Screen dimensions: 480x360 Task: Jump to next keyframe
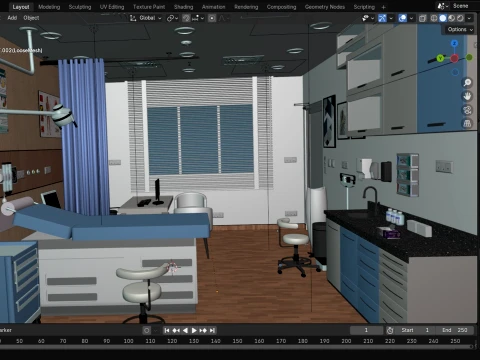click(203, 330)
